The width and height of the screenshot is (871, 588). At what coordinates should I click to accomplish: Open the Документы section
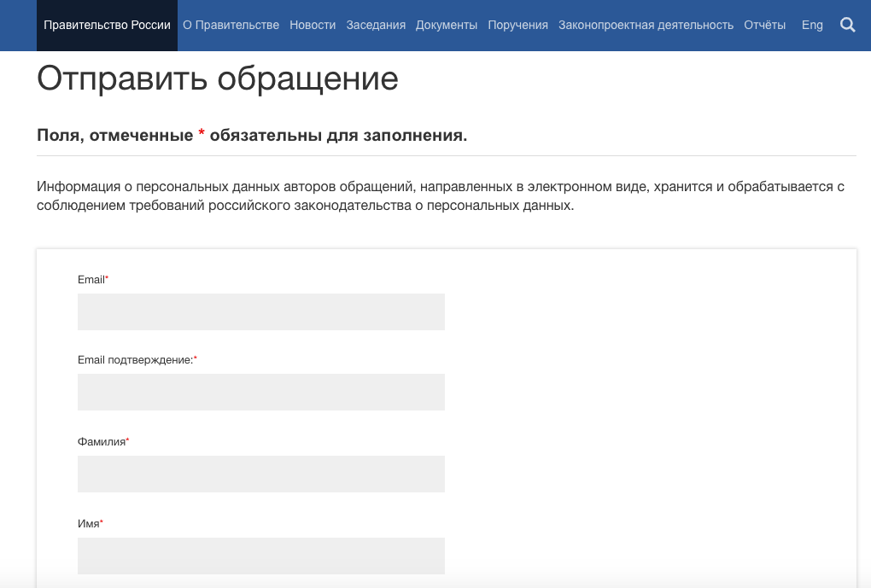(446, 25)
